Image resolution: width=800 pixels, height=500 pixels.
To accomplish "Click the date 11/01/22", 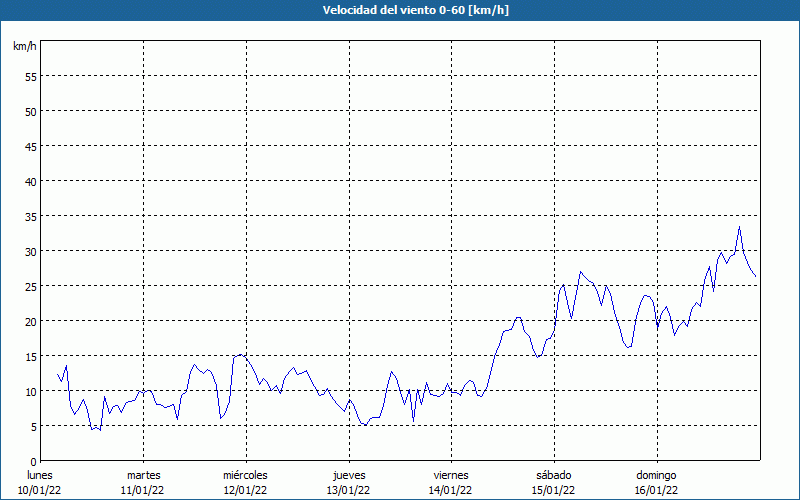I will coord(142,490).
